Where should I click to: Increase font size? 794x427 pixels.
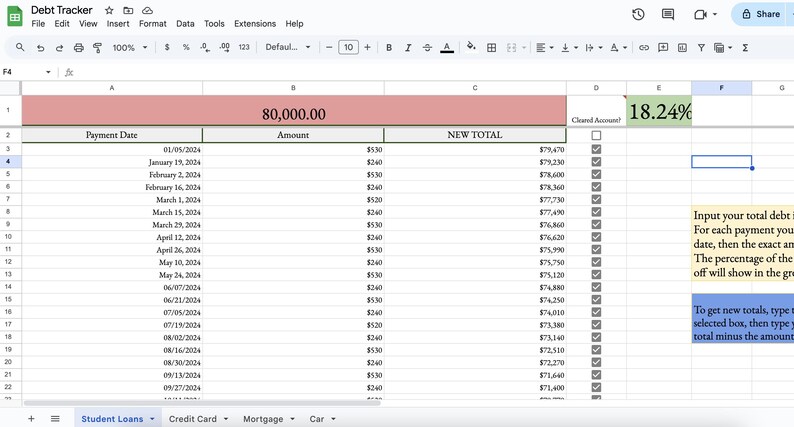coord(367,47)
